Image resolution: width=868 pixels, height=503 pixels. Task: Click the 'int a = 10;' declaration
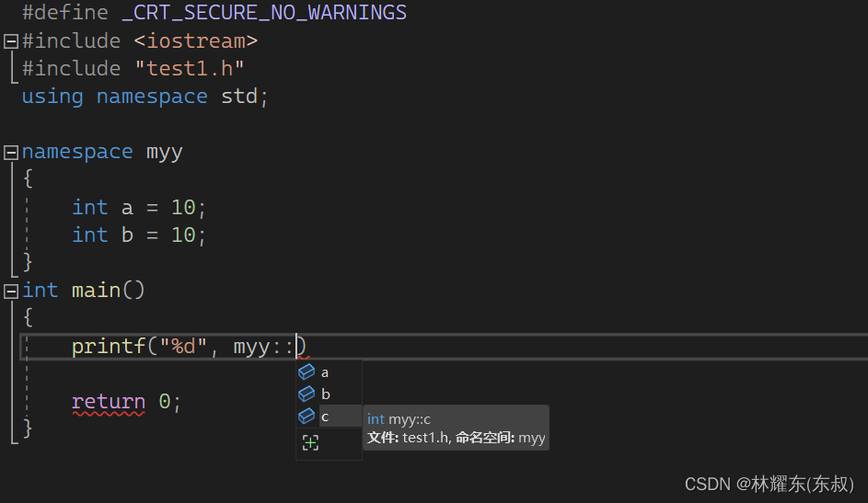(139, 208)
